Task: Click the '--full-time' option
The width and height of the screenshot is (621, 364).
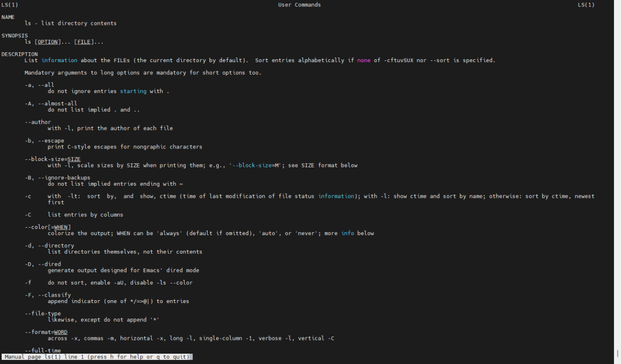Action: tap(43, 351)
